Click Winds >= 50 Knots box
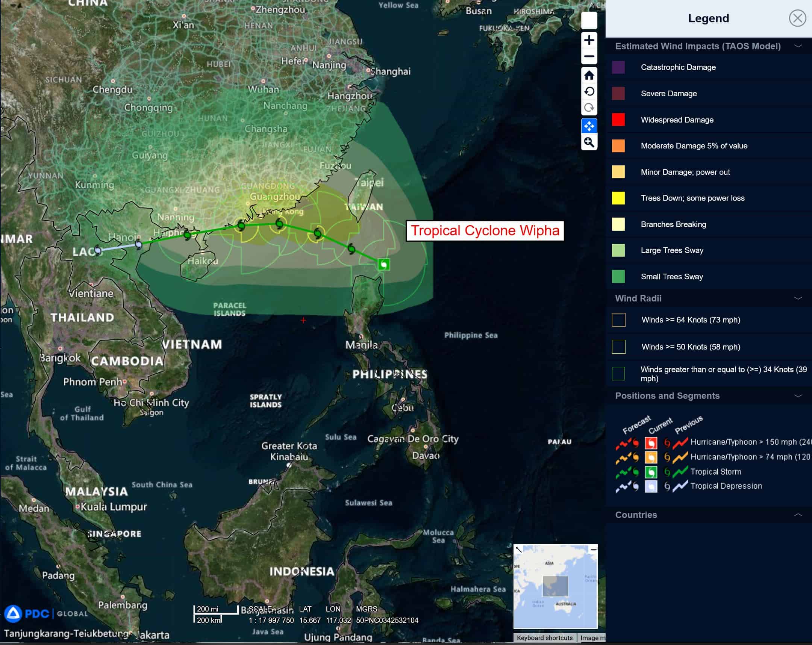The image size is (812, 645). click(618, 347)
